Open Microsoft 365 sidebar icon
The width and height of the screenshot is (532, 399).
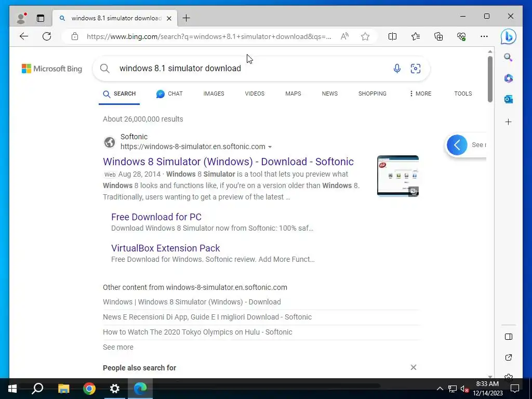(508, 78)
